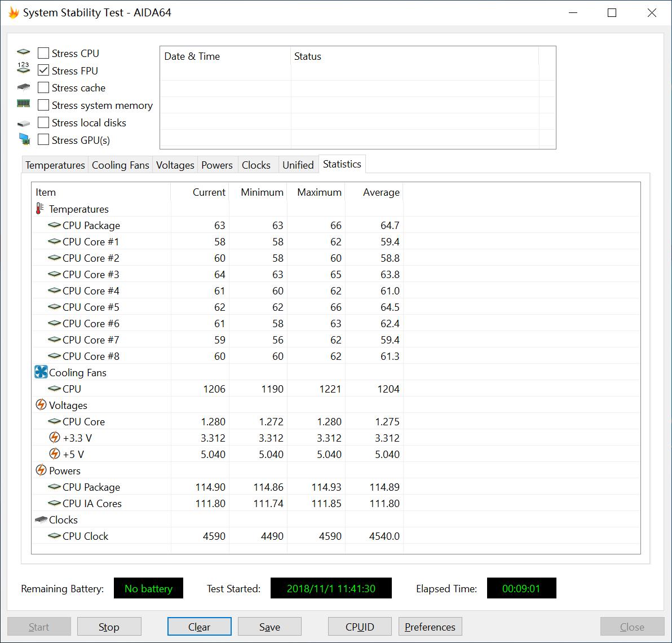Open the Clocks tab
This screenshot has width=672, height=643.
[257, 165]
